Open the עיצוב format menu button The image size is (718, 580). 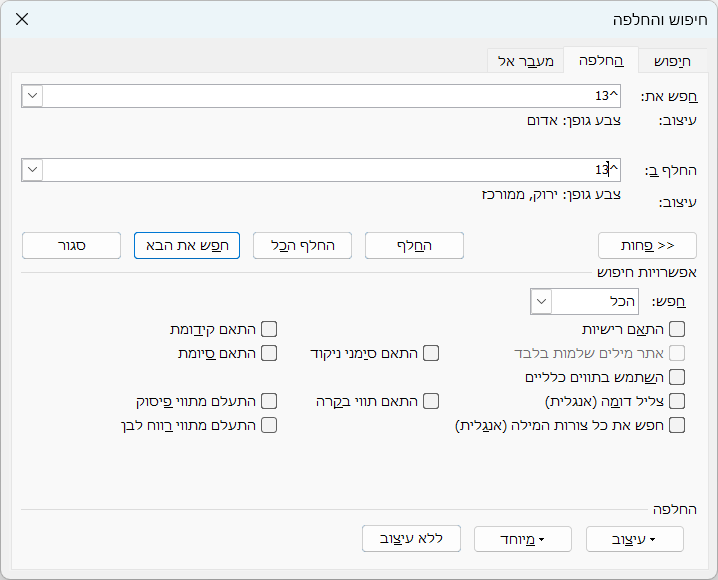tap(635, 539)
